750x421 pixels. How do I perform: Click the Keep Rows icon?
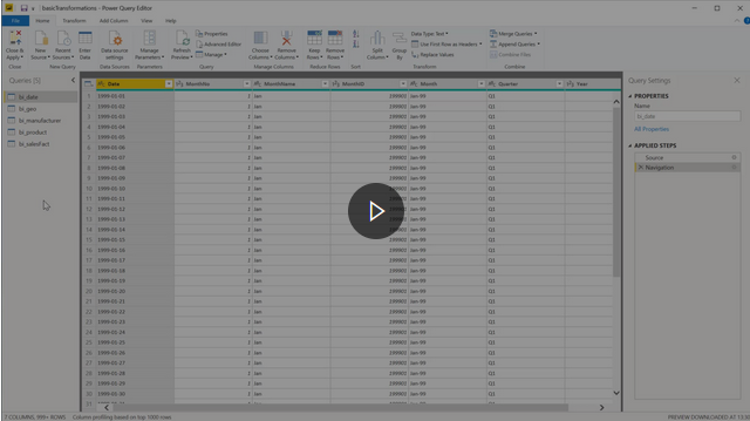314,39
